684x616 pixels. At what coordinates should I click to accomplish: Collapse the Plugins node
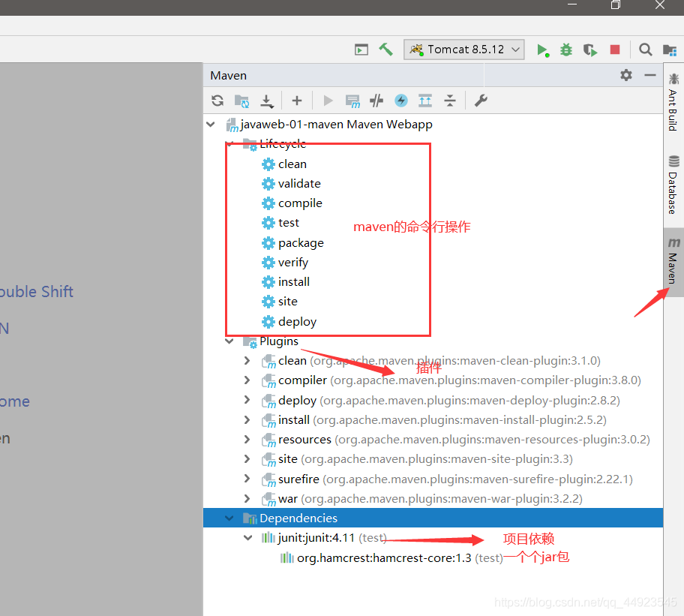point(229,341)
